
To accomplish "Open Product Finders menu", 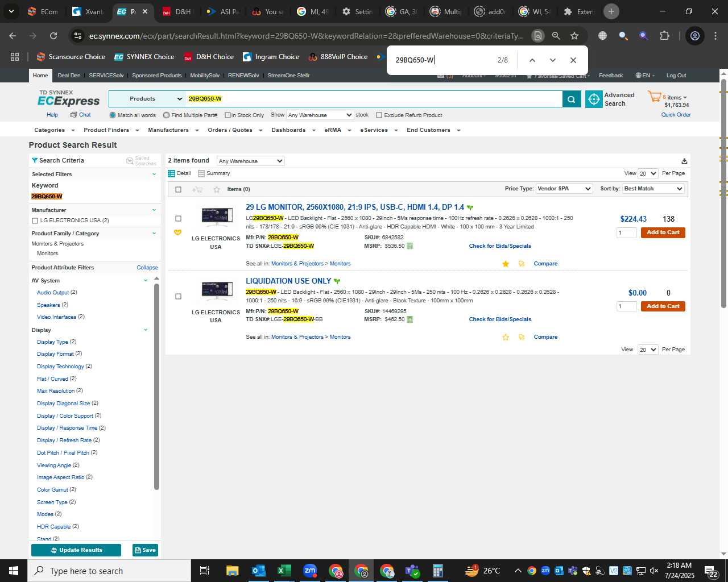I will tap(111, 130).
